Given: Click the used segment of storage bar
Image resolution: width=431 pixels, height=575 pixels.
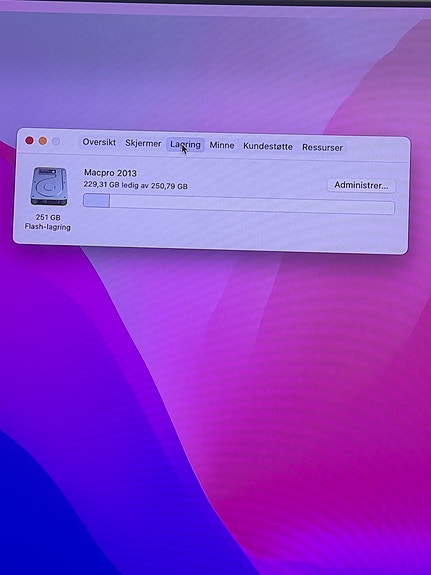Looking at the screenshot, I should click(96, 201).
